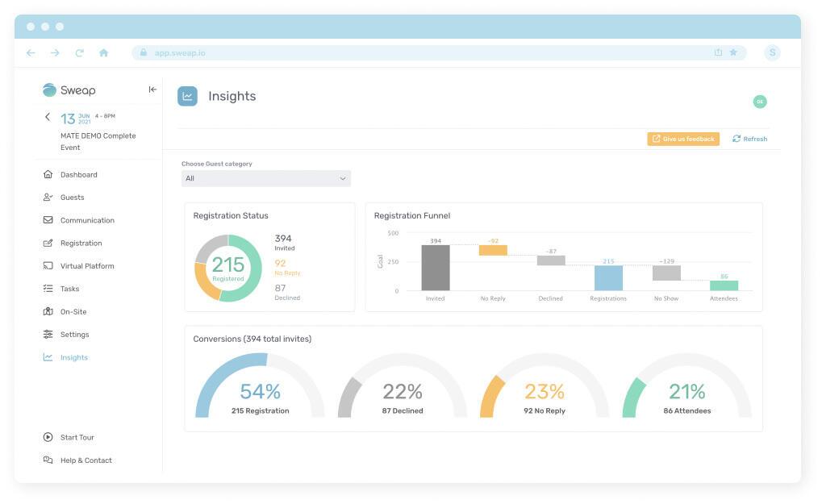The width and height of the screenshot is (822, 504).
Task: Click the browser home icon
Action: click(x=103, y=52)
